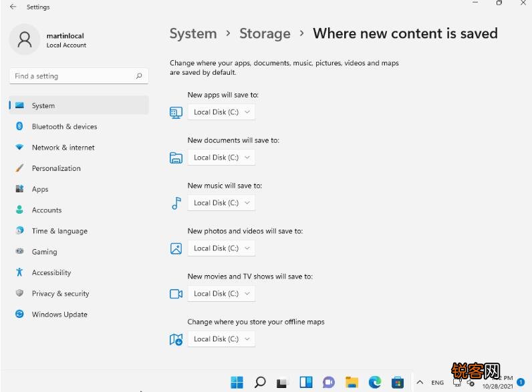Open Windows Update settings
Viewport: 532px width, 392px height.
tap(79, 315)
